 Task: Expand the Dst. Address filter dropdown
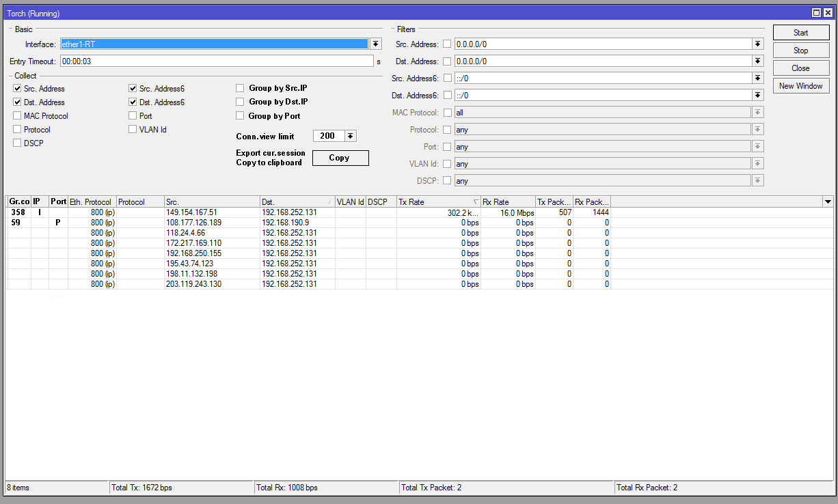tap(757, 61)
